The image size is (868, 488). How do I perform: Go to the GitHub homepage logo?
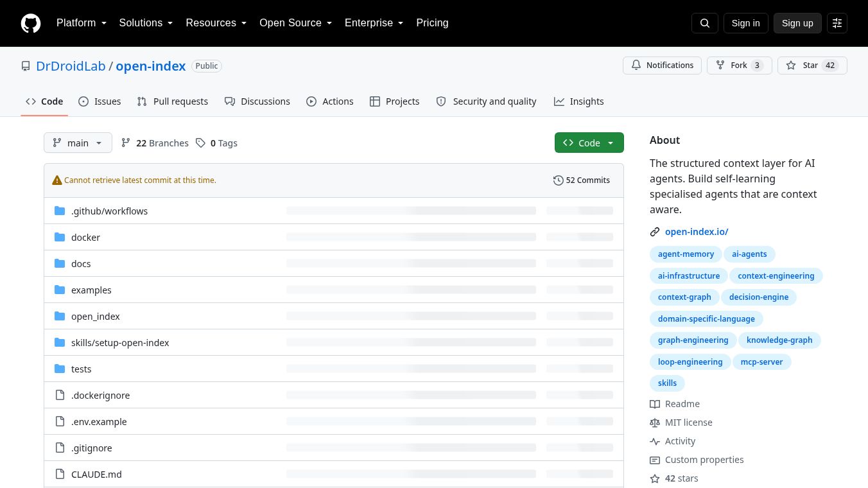31,23
